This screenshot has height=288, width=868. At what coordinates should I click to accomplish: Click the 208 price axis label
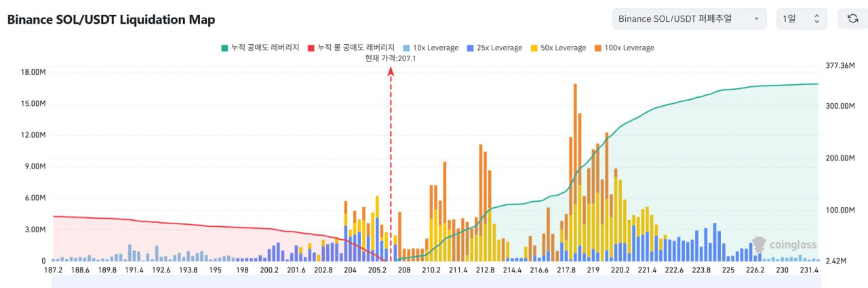point(404,270)
